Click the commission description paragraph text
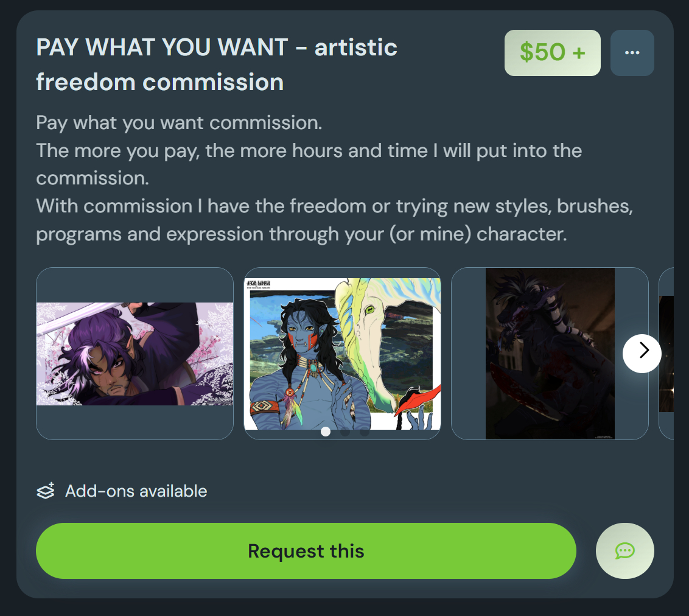The height and width of the screenshot is (616, 689). pyautogui.click(x=334, y=178)
